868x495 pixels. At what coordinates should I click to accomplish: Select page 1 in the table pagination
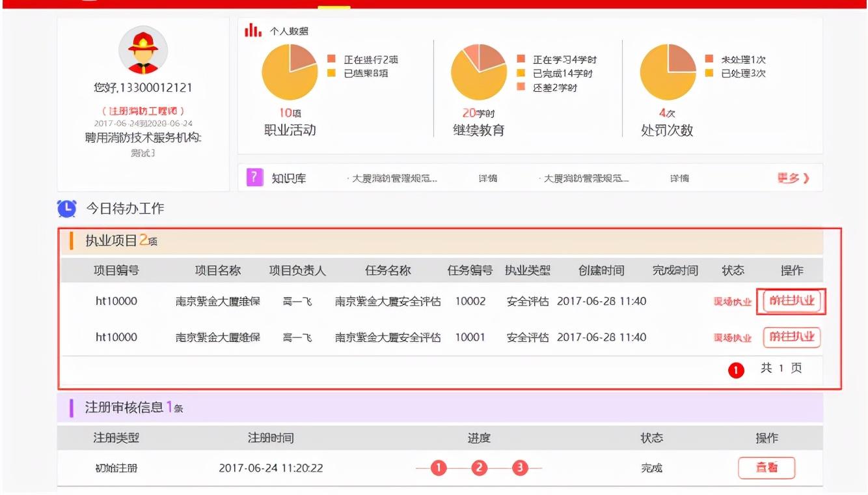(x=736, y=370)
